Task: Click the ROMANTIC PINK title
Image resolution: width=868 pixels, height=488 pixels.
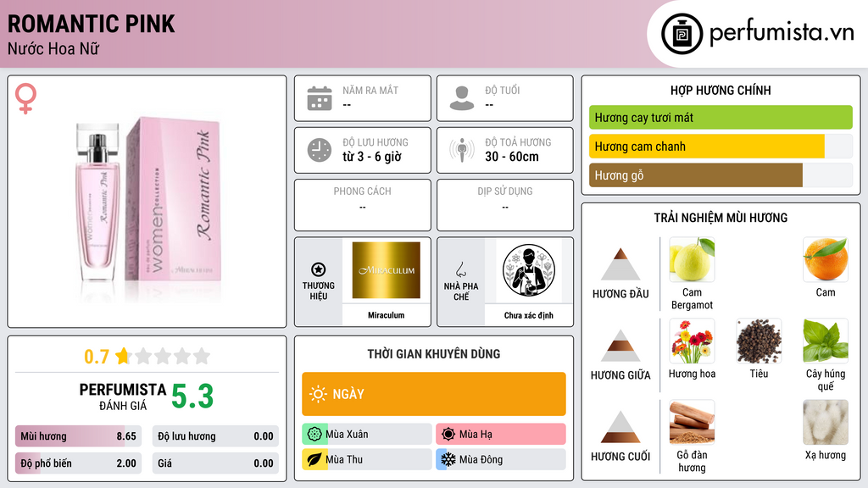Action: coord(92,24)
